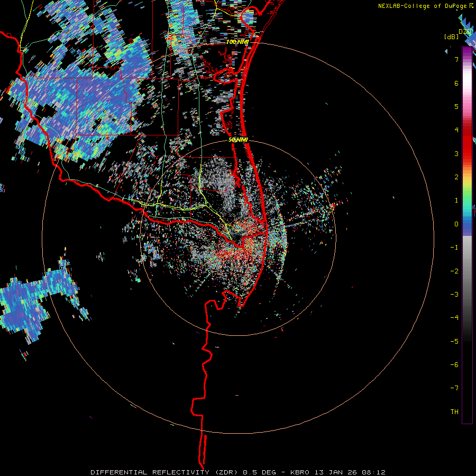Click the color scale value 7
476x476 pixels.
pos(456,59)
